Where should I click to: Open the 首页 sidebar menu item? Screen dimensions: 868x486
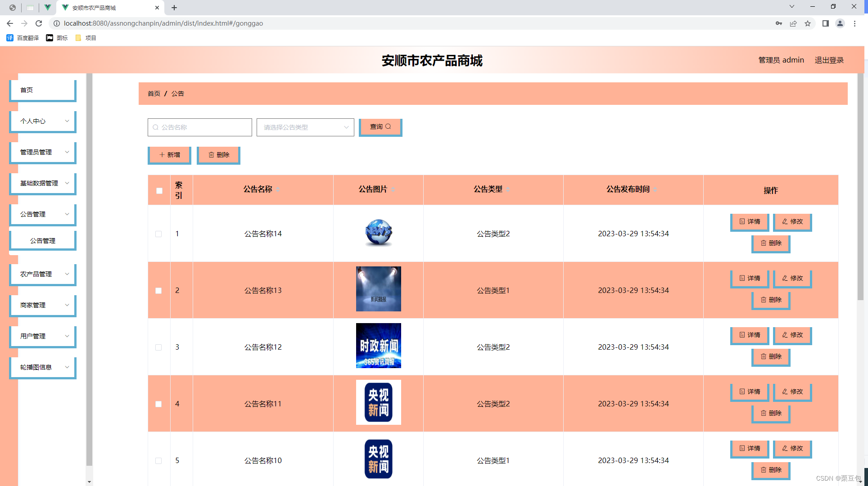coord(43,90)
